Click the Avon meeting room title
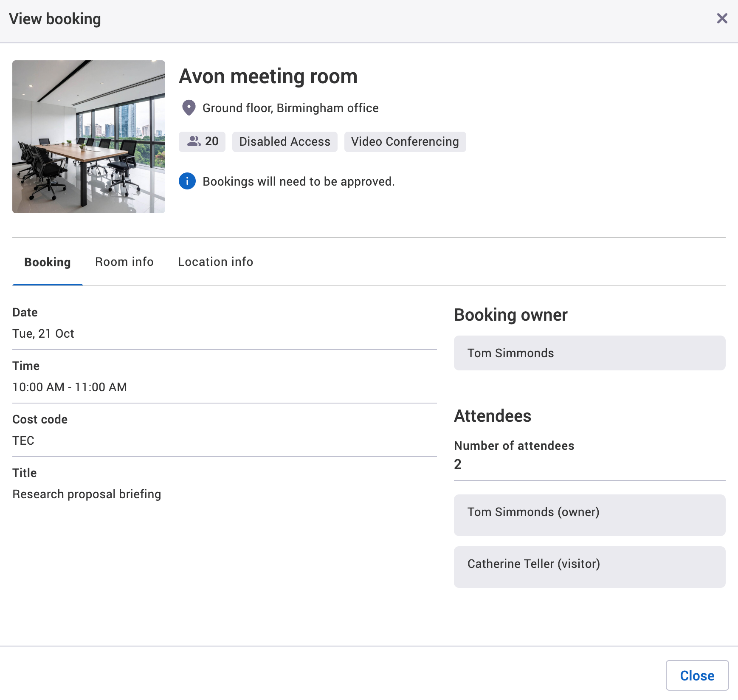The image size is (738, 700). tap(268, 76)
